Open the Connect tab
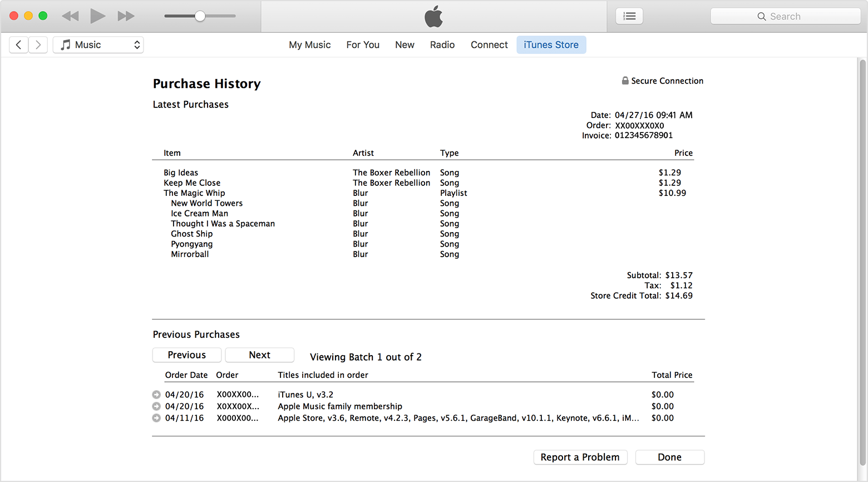 (x=489, y=45)
